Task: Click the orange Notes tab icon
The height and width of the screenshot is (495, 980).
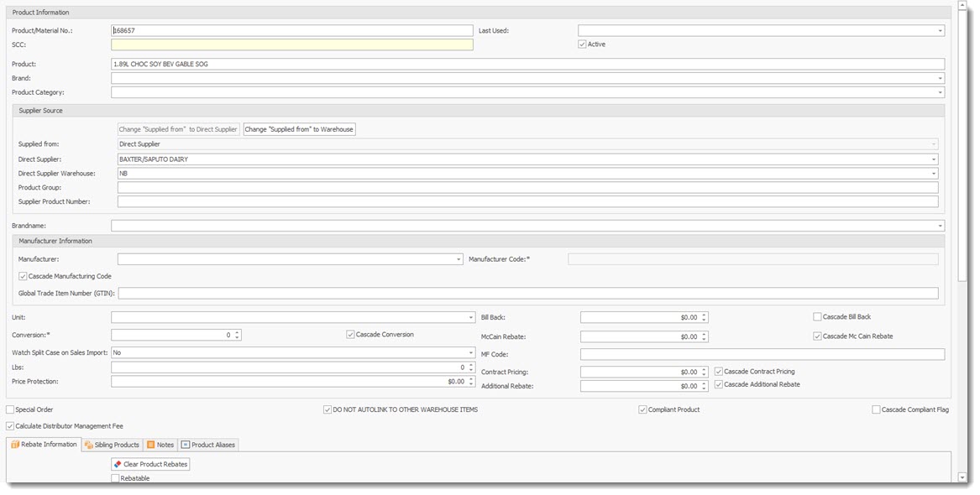Action: pos(150,445)
